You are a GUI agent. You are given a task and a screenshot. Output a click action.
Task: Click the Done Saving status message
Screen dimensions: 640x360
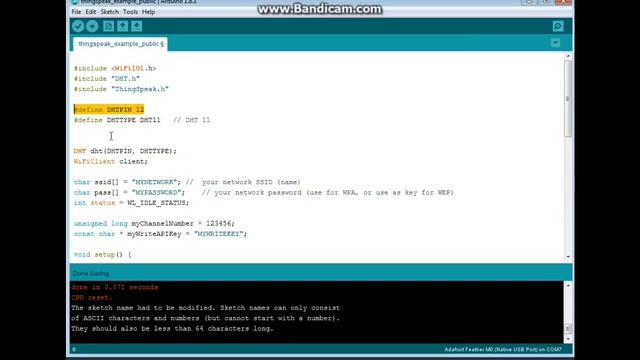[x=91, y=273]
